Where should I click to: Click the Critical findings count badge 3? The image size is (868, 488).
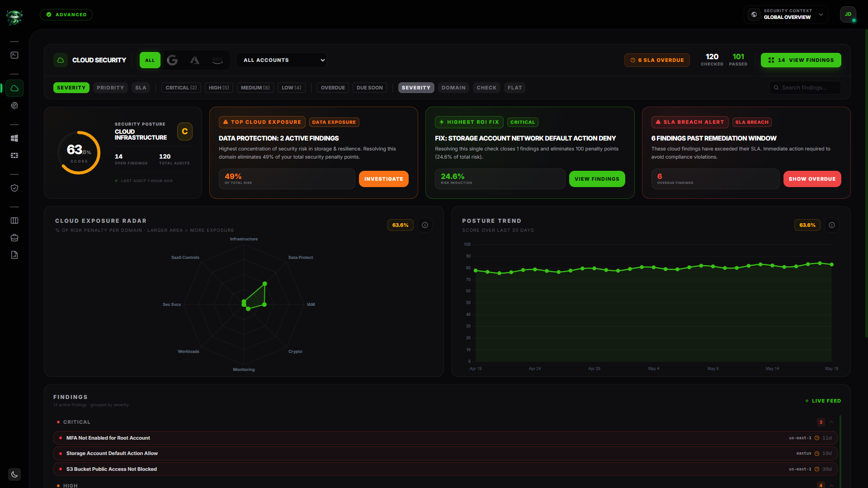tap(821, 422)
